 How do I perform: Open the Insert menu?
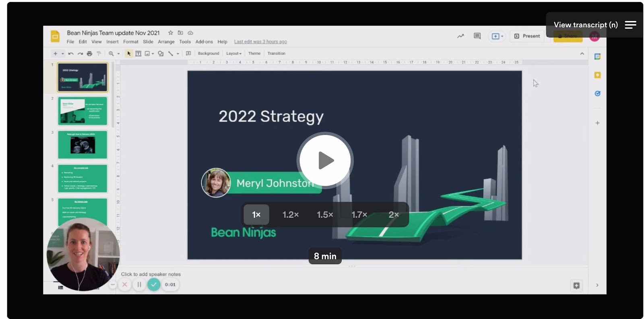(112, 42)
